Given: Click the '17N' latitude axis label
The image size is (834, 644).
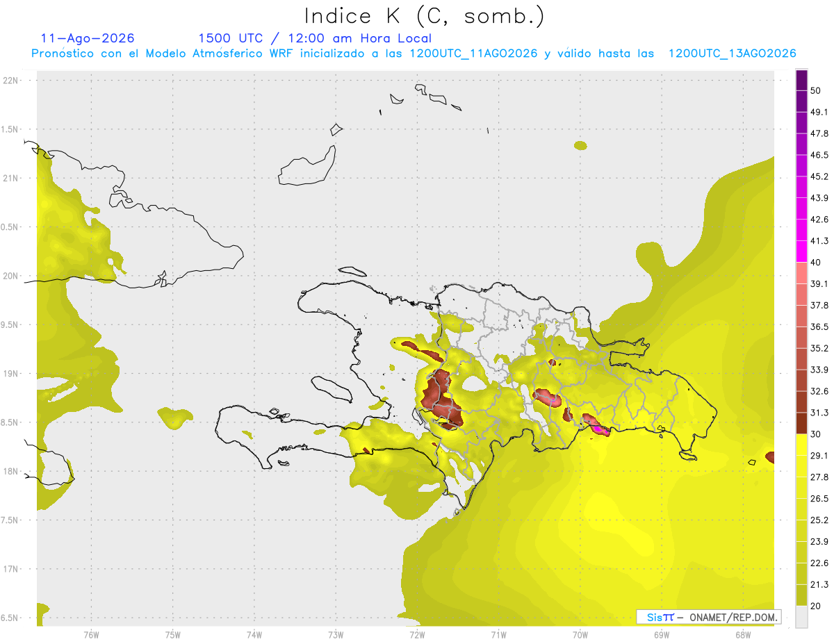Looking at the screenshot, I should (x=10, y=569).
